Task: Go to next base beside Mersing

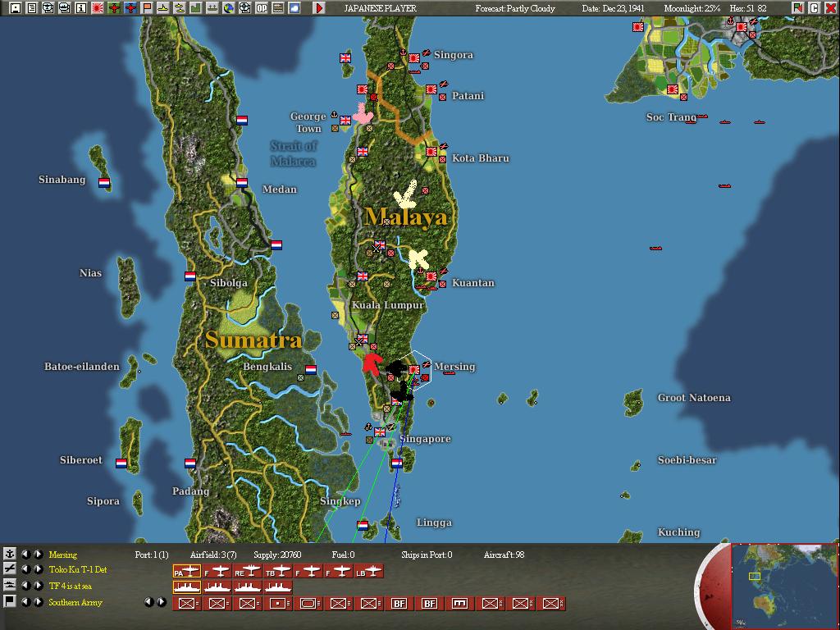Action: click(38, 554)
